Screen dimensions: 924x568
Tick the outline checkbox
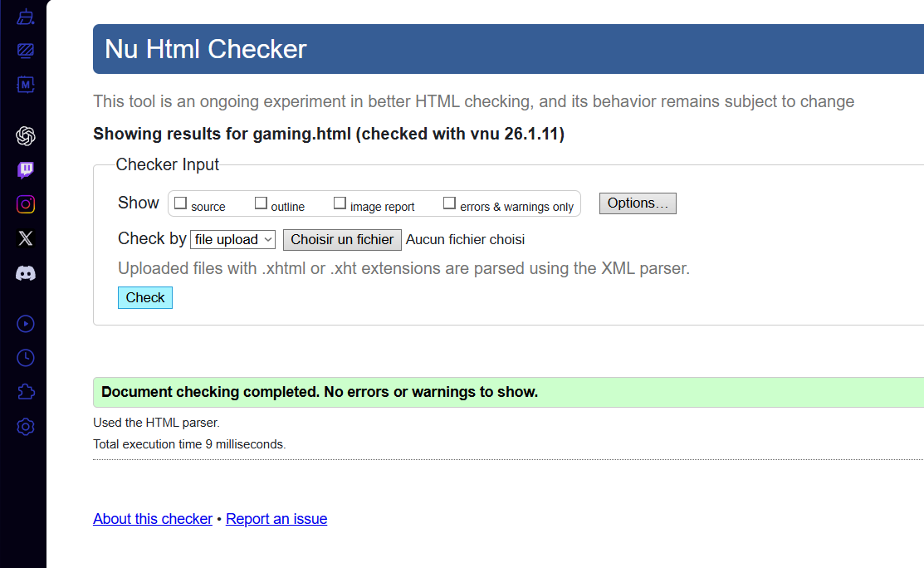point(261,203)
